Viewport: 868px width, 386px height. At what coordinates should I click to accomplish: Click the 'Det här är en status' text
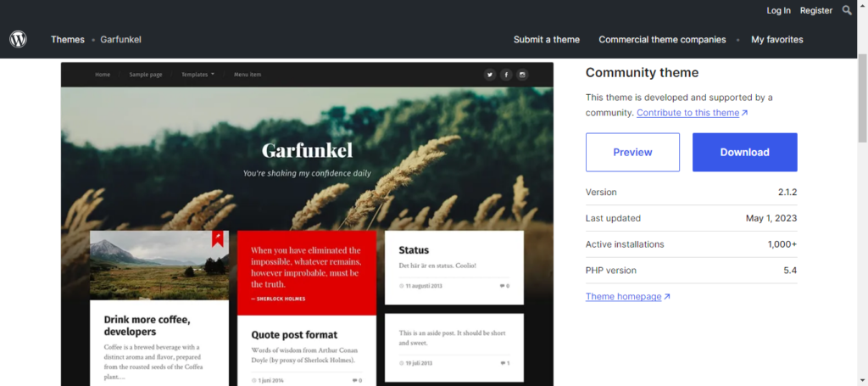point(437,266)
